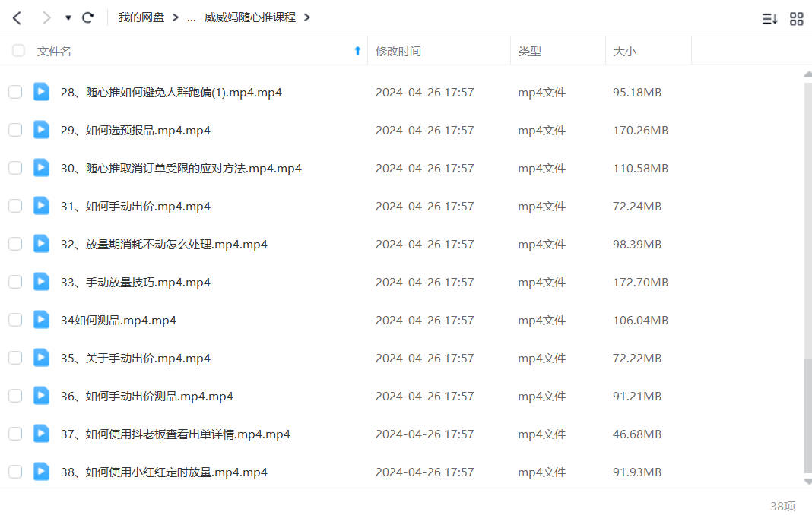Click video icon of file 30

pos(41,168)
